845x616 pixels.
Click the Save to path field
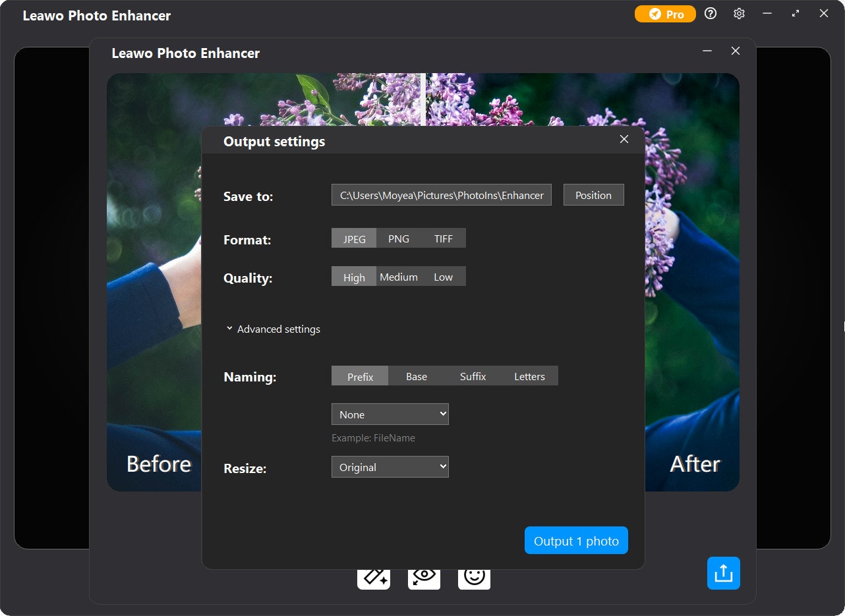(x=442, y=195)
